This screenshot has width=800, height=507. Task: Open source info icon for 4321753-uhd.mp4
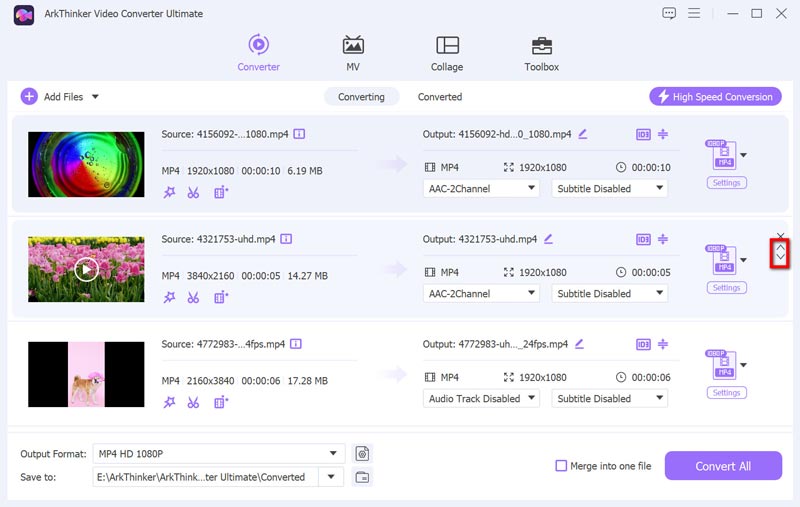pyautogui.click(x=287, y=239)
